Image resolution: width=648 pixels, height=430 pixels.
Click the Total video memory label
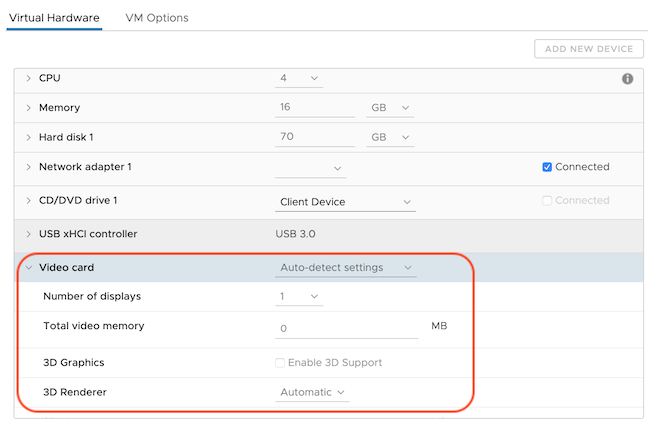[94, 326]
